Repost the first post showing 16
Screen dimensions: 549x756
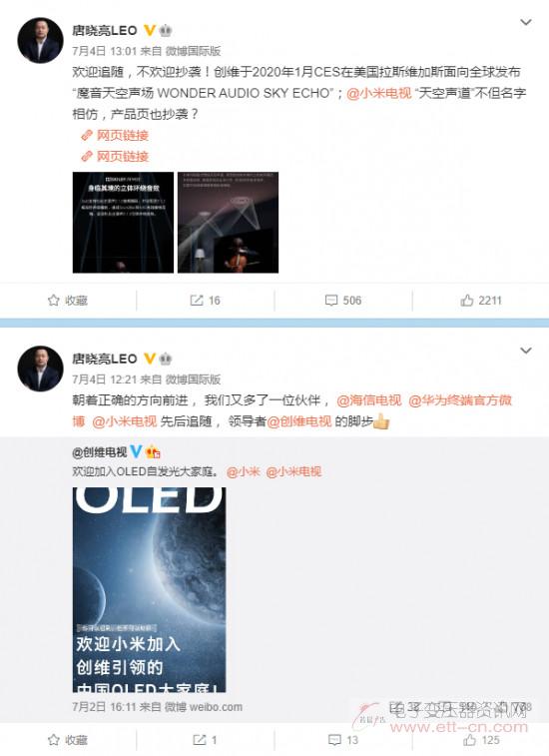pyautogui.click(x=205, y=301)
